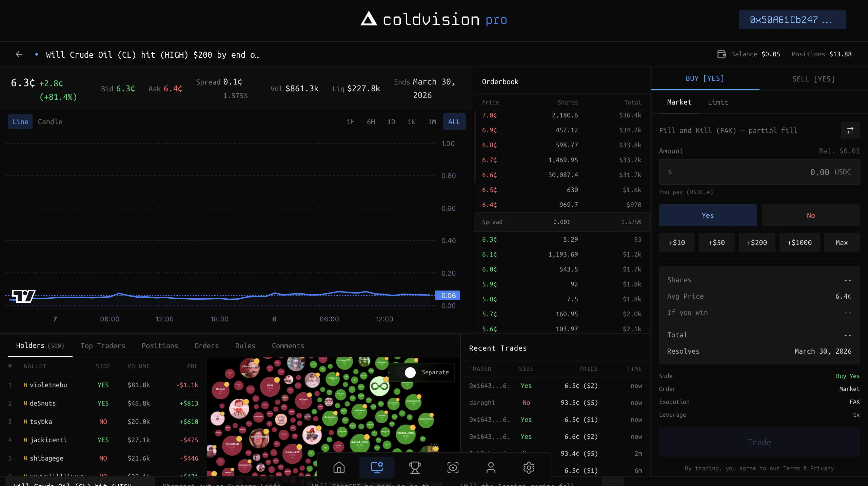Screen dimensions: 868x486
Task: Open the settings gear in dock
Action: (529, 468)
